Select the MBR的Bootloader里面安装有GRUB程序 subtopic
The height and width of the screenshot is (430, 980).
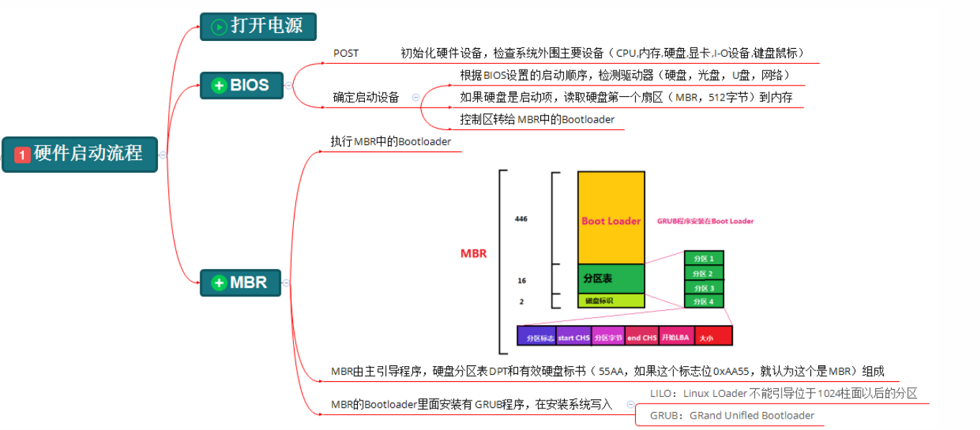471,404
